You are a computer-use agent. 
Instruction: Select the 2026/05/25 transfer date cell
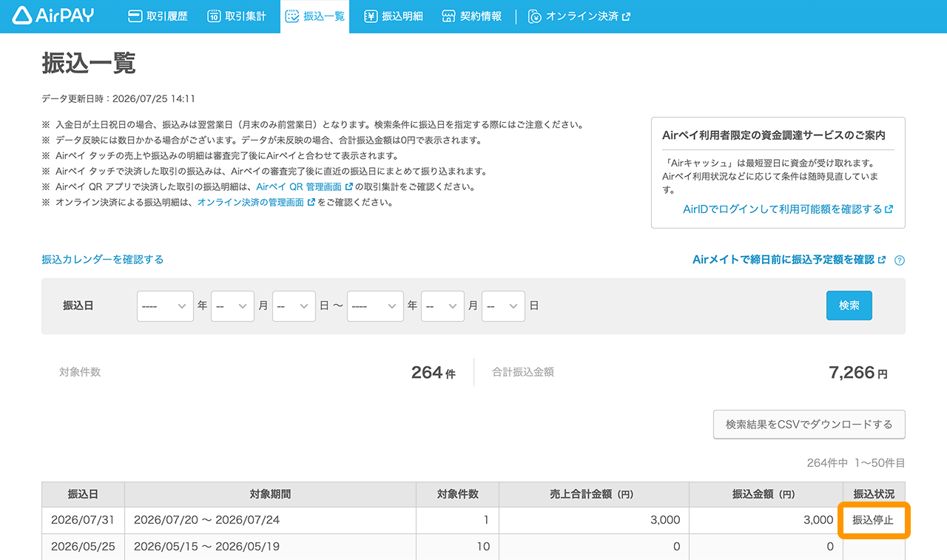83,547
